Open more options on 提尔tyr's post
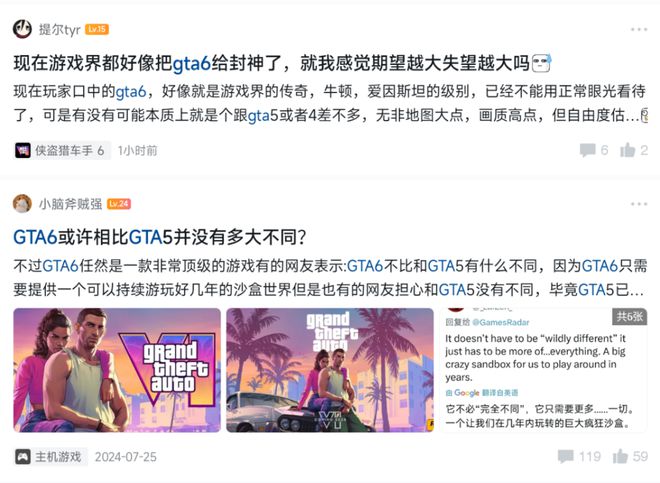The height and width of the screenshot is (483, 660). click(639, 29)
